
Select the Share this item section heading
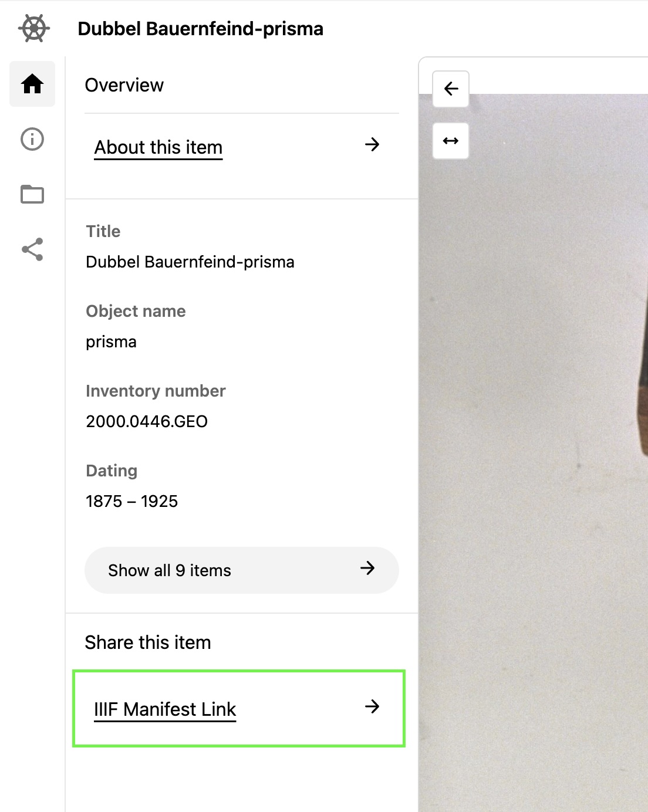click(x=148, y=642)
